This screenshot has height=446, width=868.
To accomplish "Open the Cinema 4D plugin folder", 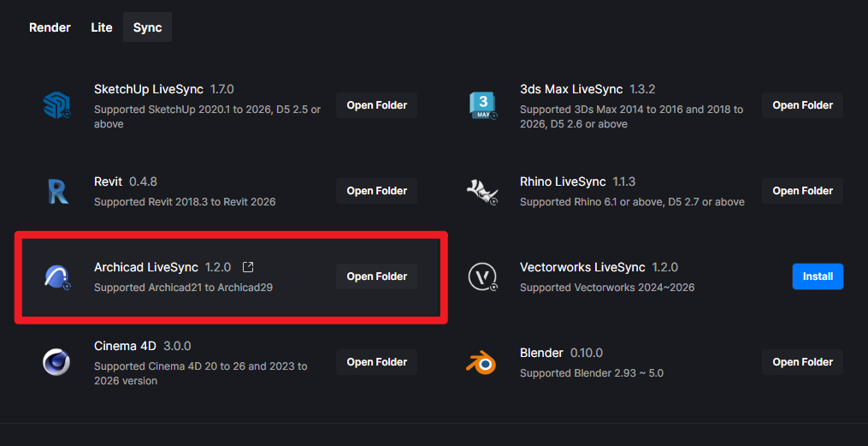I will pos(376,362).
